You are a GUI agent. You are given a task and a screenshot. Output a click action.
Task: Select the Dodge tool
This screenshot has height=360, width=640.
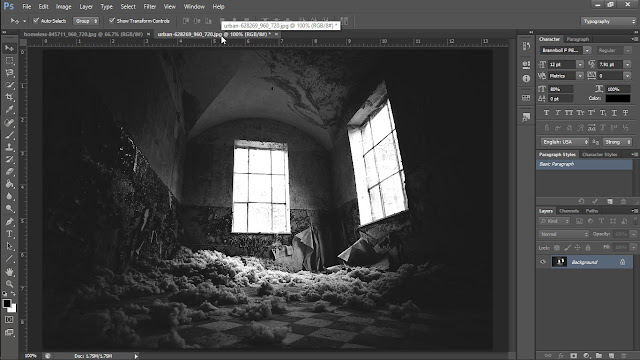9,209
